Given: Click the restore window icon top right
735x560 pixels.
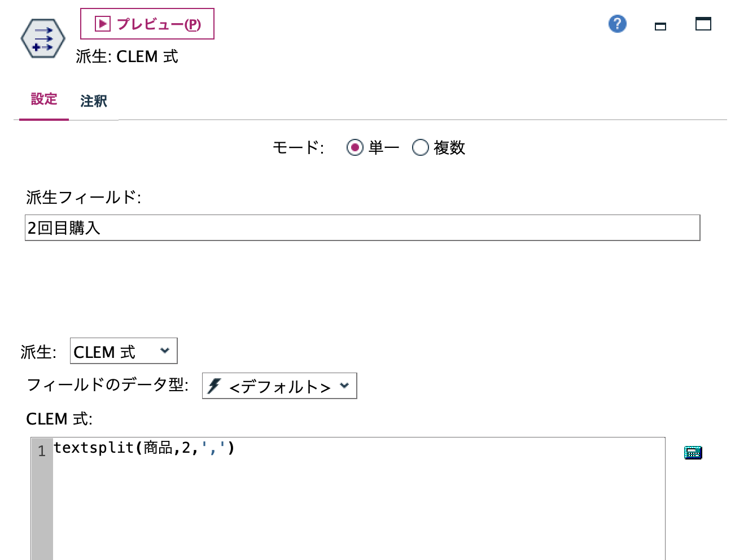Looking at the screenshot, I should pos(703,24).
